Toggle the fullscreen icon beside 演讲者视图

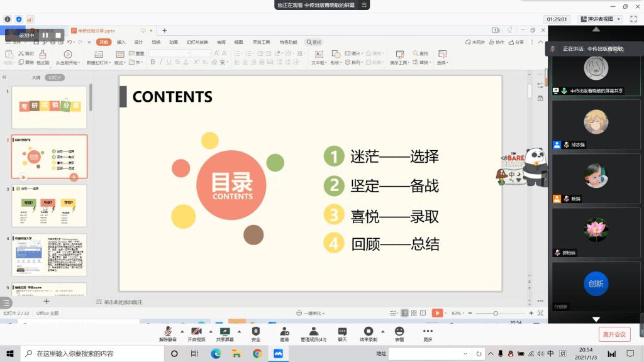[x=633, y=19]
